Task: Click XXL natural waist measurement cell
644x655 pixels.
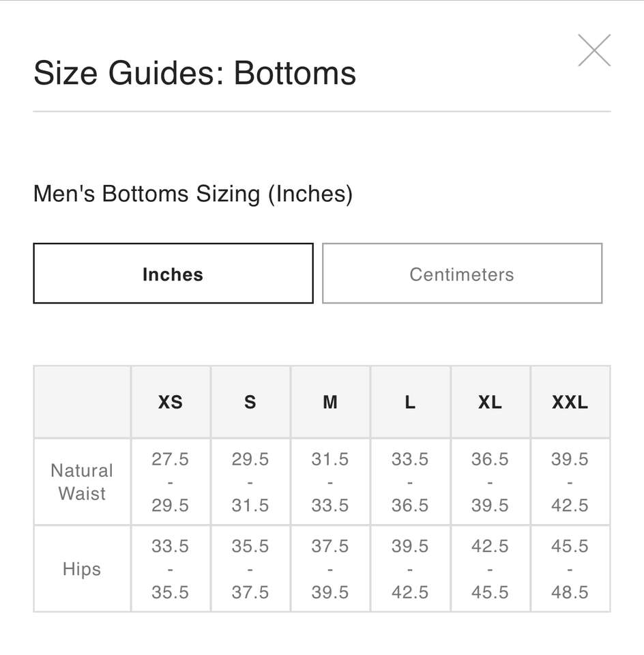Action: click(570, 482)
